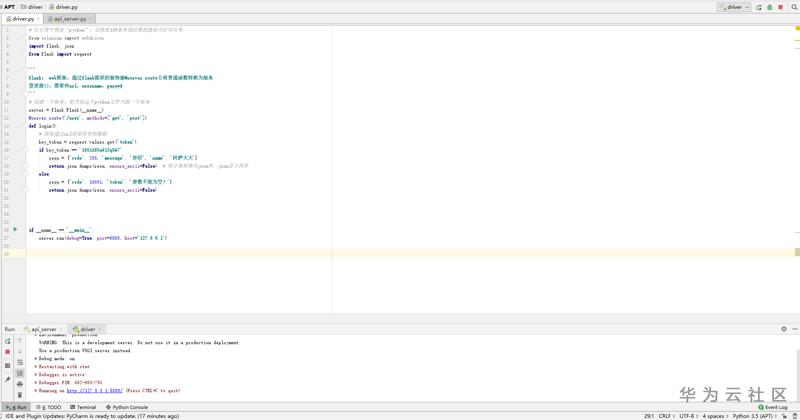Click the yellow warning marker atop editor stripe

pyautogui.click(x=797, y=28)
